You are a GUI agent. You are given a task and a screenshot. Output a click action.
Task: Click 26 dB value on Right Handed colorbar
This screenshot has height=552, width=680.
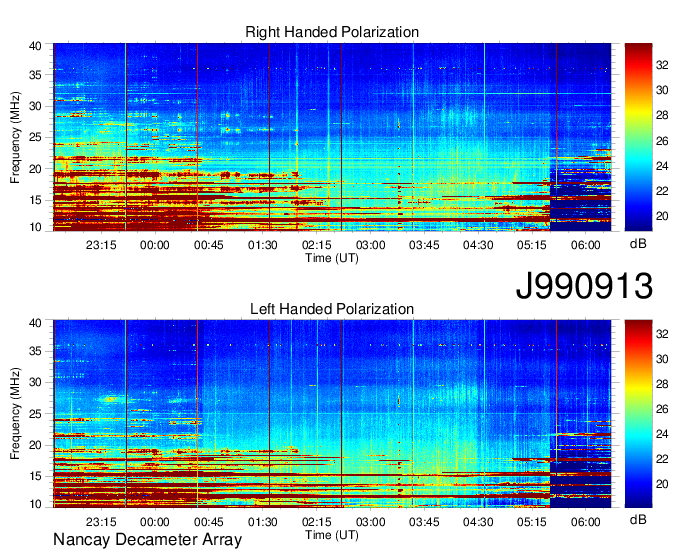(662, 141)
